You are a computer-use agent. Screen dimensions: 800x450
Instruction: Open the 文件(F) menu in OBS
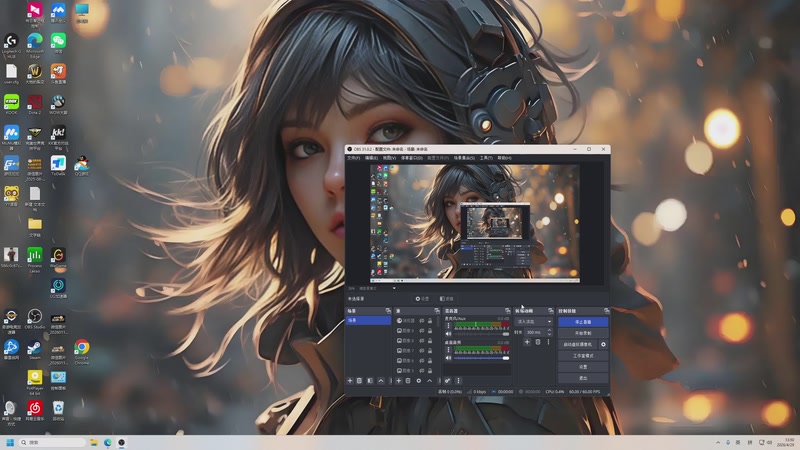(x=353, y=158)
